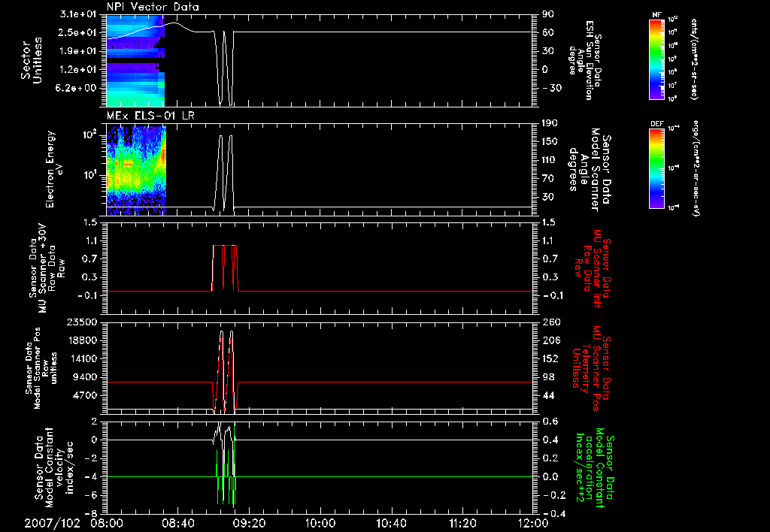The image size is (770, 532).
Task: Click the "1.9e+01" sector tick value
Action: pos(78,51)
